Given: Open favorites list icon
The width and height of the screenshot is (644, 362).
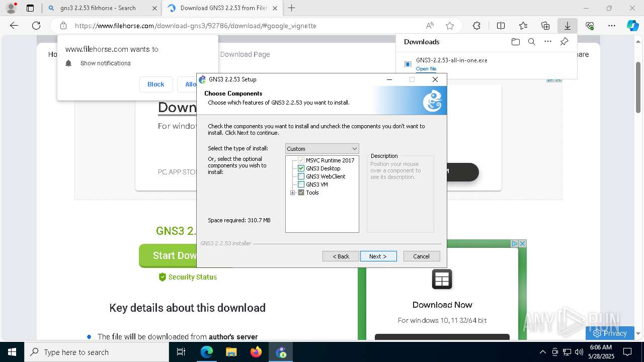Looking at the screenshot, I should [x=523, y=26].
